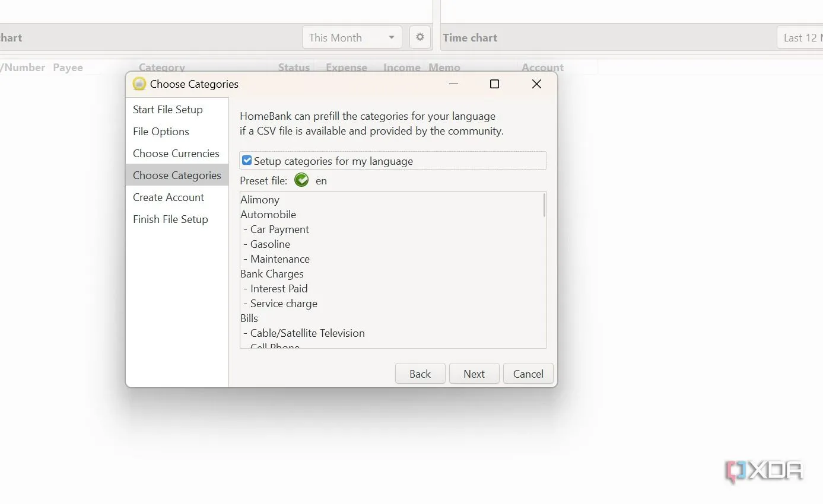Open the Create Account step
The height and width of the screenshot is (504, 823).
[x=169, y=197]
